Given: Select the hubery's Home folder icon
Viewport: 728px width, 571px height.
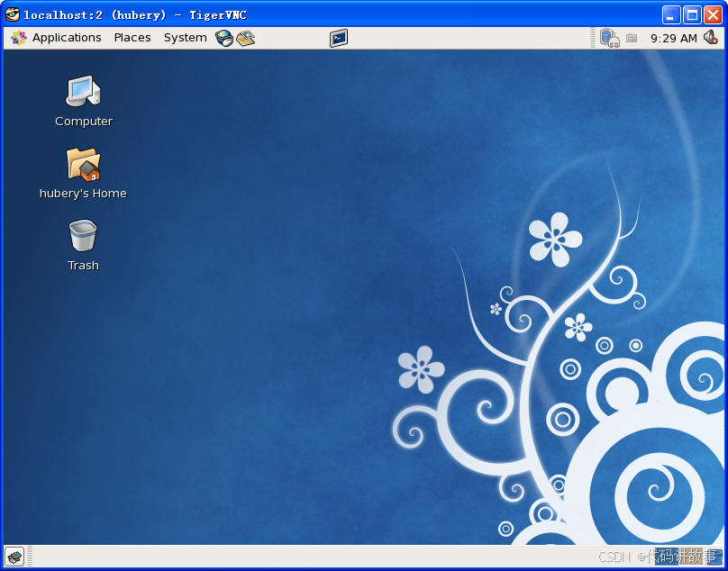Looking at the screenshot, I should pos(83,164).
